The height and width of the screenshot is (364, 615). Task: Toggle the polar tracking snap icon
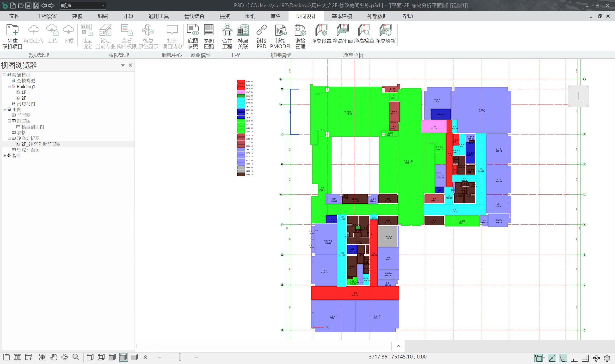[x=563, y=358]
